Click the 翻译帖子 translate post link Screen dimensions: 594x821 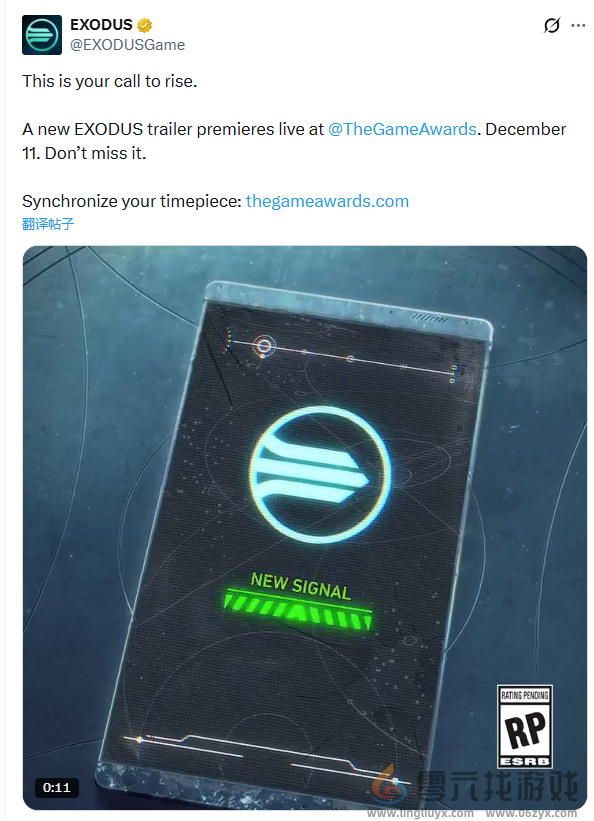tap(48, 224)
